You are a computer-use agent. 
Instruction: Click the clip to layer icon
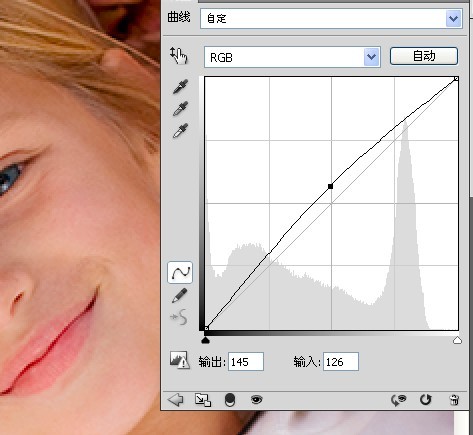230,400
